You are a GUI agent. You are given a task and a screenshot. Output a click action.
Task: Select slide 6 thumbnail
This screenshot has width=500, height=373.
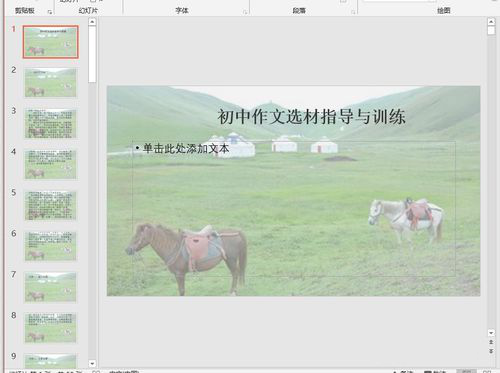tap(51, 246)
